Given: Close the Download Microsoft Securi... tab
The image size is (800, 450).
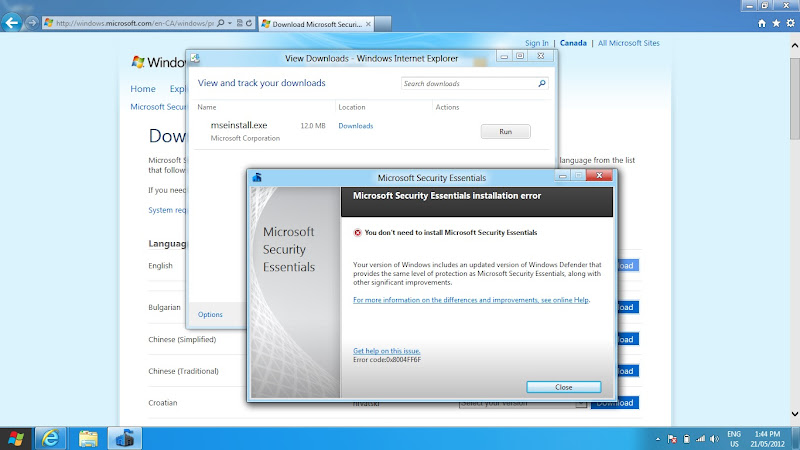Looking at the screenshot, I should (368, 24).
